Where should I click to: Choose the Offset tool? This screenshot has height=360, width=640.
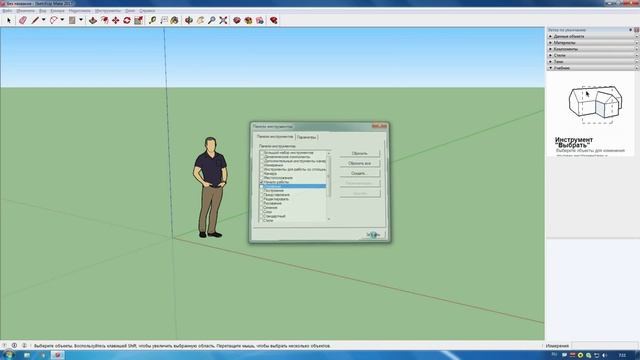click(x=104, y=20)
